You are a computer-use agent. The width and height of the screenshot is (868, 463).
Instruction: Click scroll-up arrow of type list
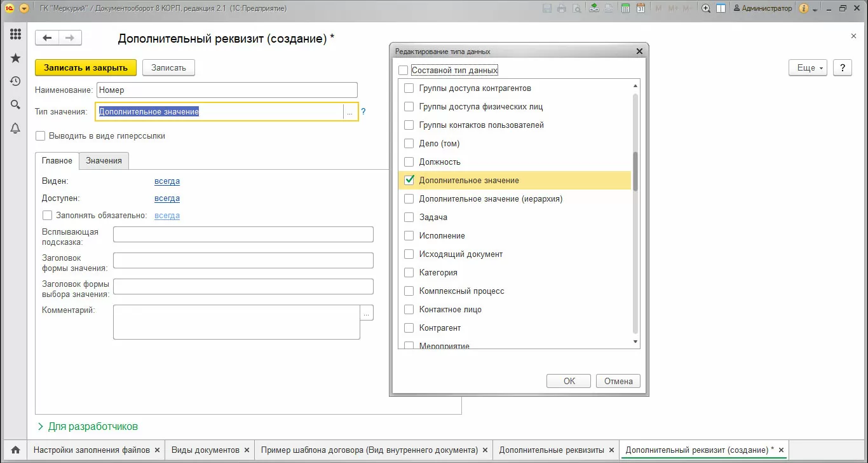635,86
